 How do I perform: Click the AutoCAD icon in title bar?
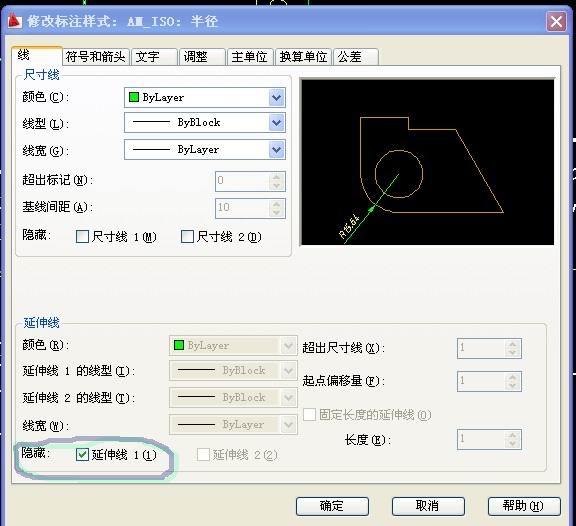tap(15, 21)
